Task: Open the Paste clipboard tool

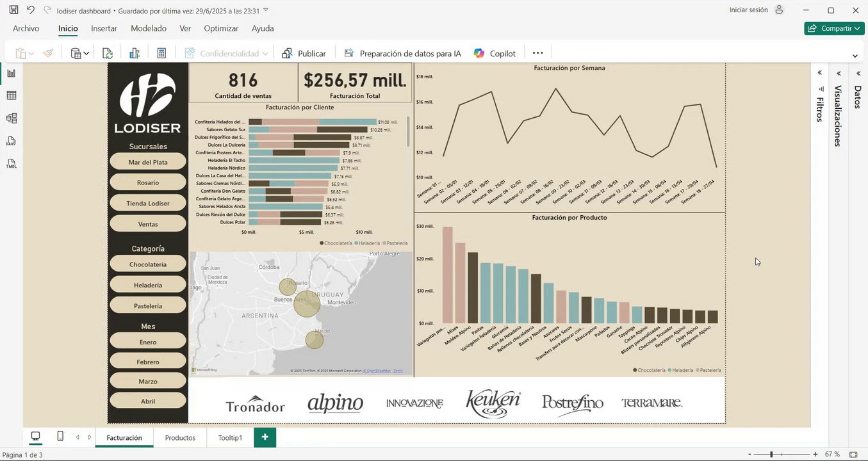Action: pos(20,54)
